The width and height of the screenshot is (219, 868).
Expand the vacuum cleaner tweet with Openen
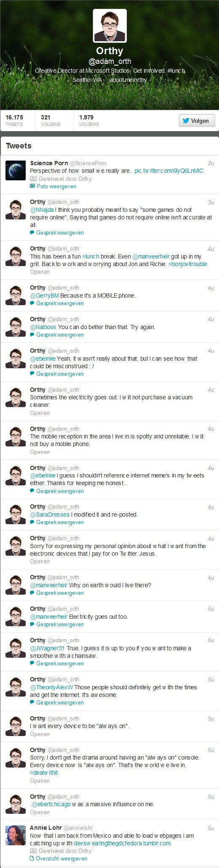40,413
